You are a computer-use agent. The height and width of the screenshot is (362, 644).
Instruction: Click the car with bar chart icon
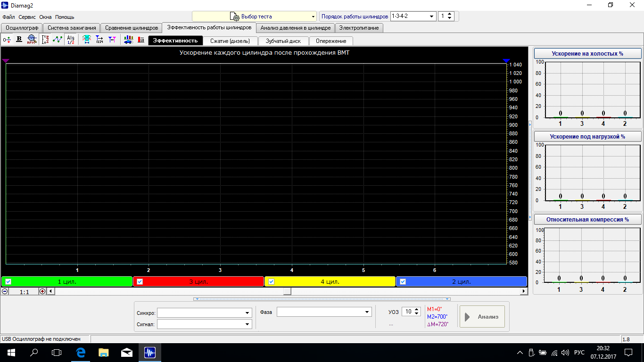(128, 40)
